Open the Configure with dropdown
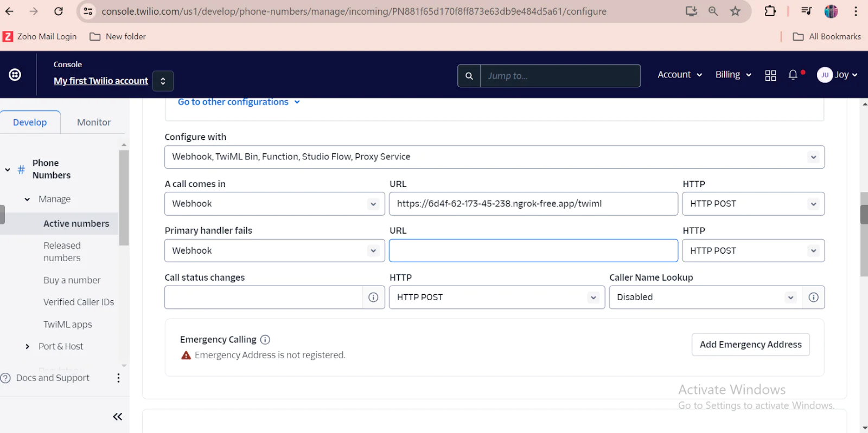 pyautogui.click(x=494, y=157)
